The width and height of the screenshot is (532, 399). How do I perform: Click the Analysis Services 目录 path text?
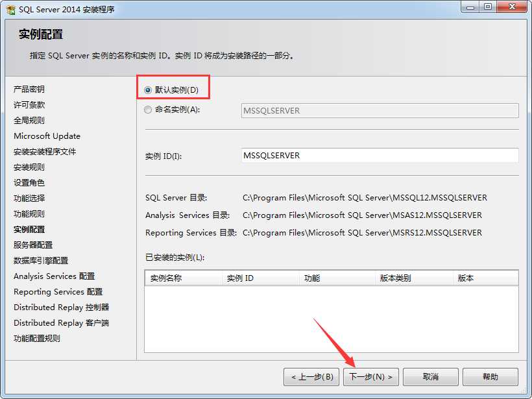coord(363,215)
